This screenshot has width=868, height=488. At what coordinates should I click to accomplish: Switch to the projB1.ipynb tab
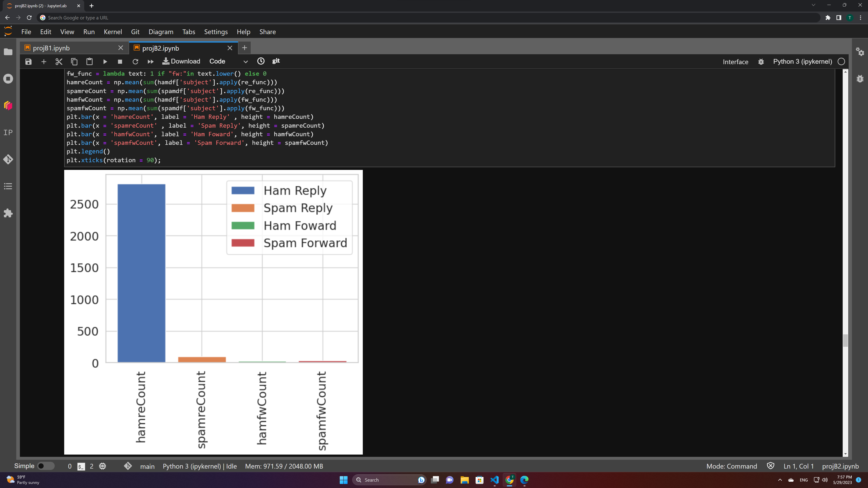52,48
